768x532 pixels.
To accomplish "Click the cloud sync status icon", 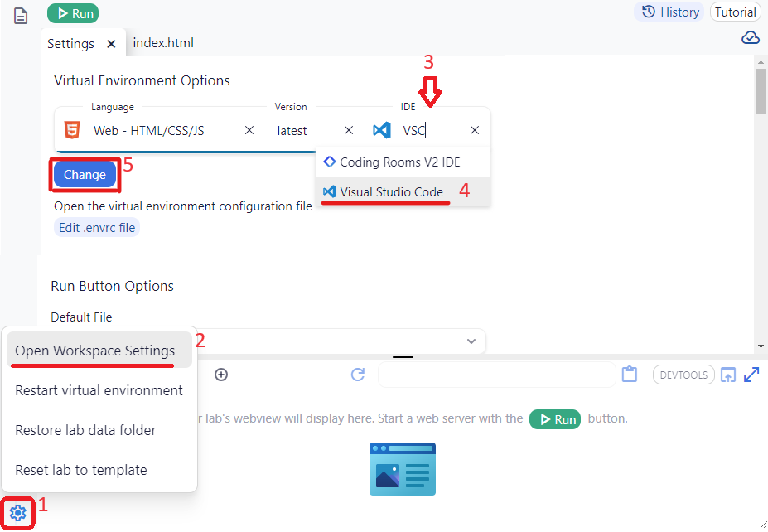I will click(x=750, y=36).
